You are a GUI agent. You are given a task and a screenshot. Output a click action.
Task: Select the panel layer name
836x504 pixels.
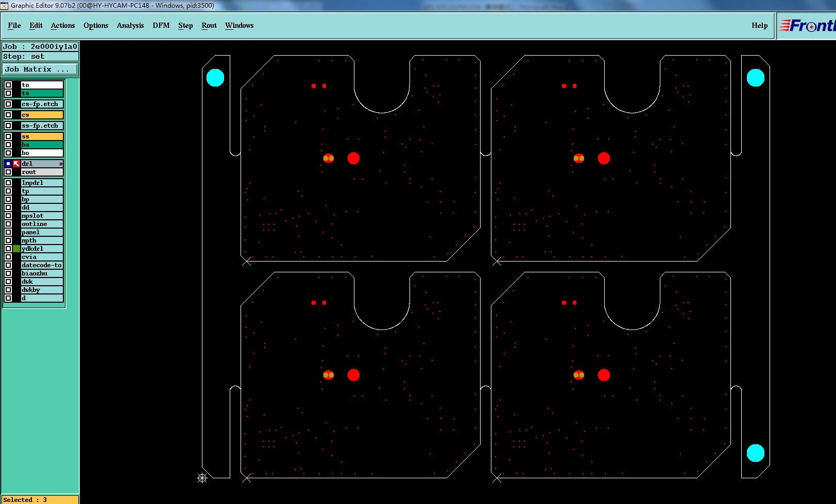pos(42,232)
